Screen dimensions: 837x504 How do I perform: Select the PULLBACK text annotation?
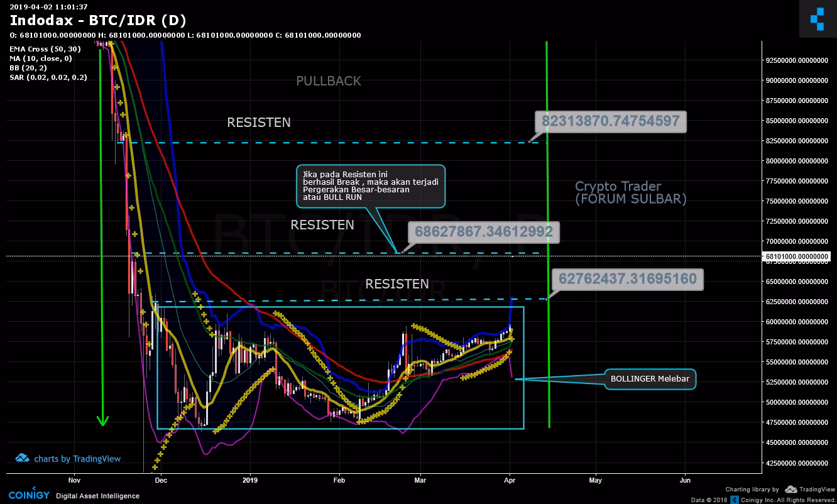(x=329, y=81)
